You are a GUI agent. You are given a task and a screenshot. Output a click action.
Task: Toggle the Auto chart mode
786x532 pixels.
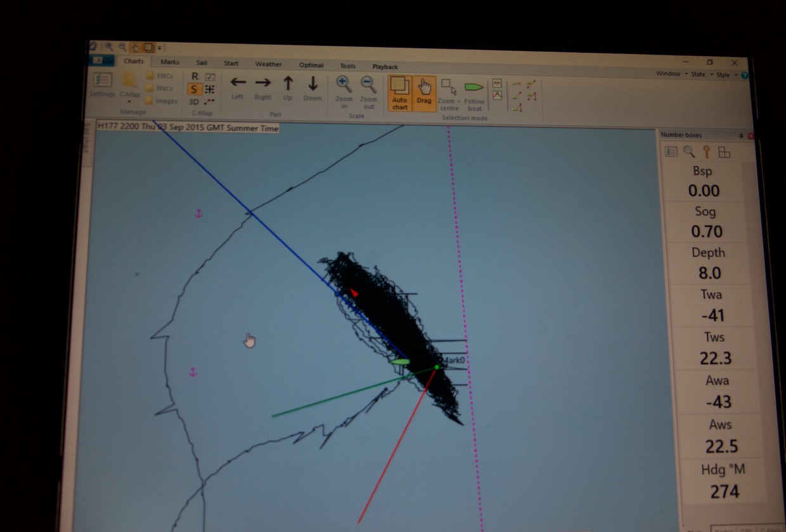pyautogui.click(x=399, y=93)
